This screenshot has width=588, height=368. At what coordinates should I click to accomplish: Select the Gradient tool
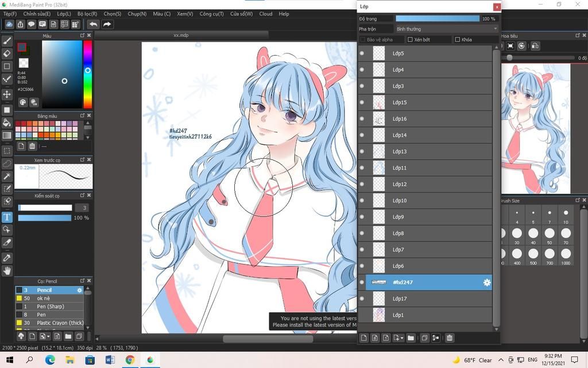[7, 135]
